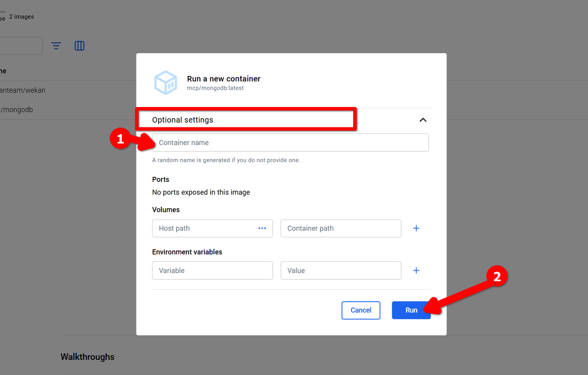This screenshot has height=375, width=588.
Task: Browse host path with the three-dots icon
Action: [x=262, y=228]
